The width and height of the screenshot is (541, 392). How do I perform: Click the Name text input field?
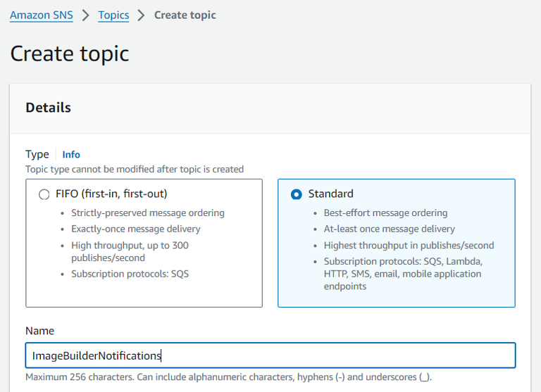tap(270, 355)
